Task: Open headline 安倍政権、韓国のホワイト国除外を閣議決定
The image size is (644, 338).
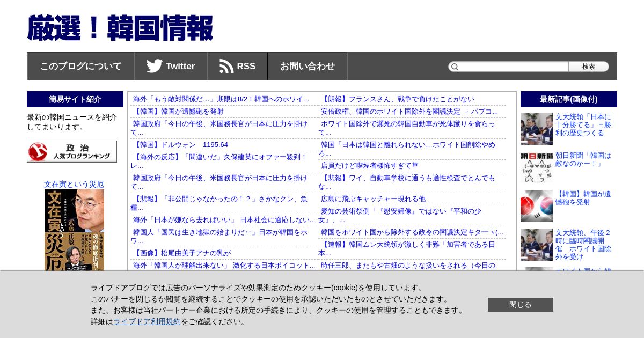Action: tap(409, 112)
